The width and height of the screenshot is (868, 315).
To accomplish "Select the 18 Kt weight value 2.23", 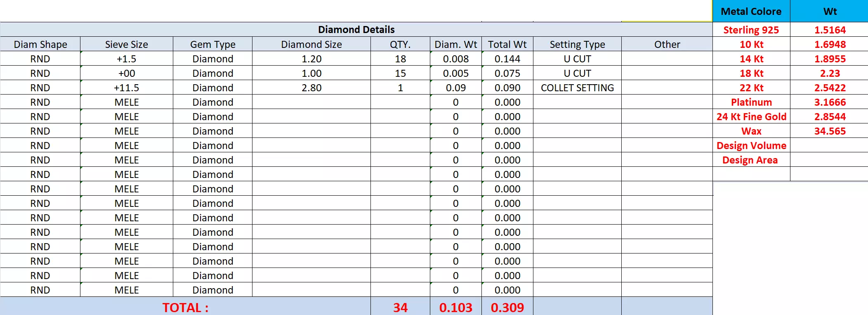I will point(830,73).
